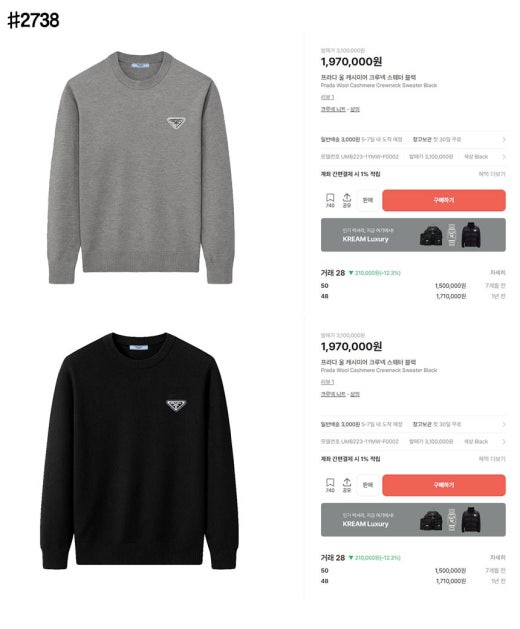Open the review link in the upper listing
520x629 pixels.
(327, 97)
